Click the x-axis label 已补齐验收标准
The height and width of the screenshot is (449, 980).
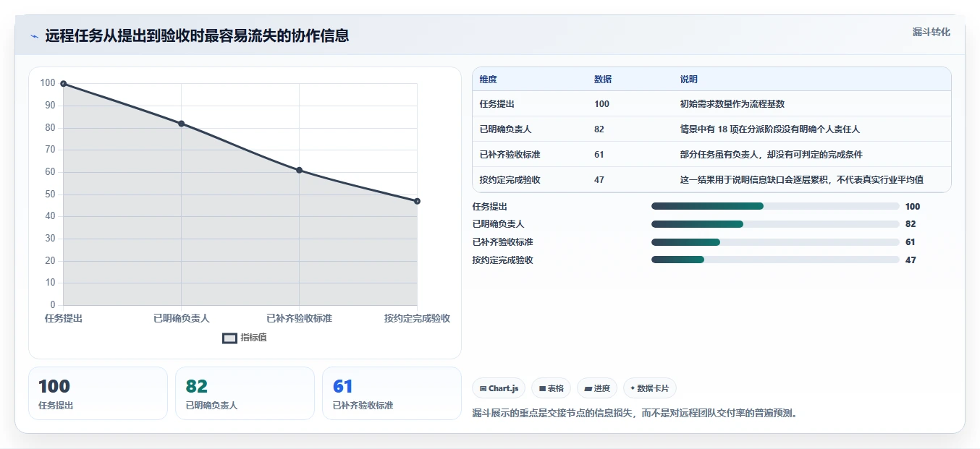299,319
